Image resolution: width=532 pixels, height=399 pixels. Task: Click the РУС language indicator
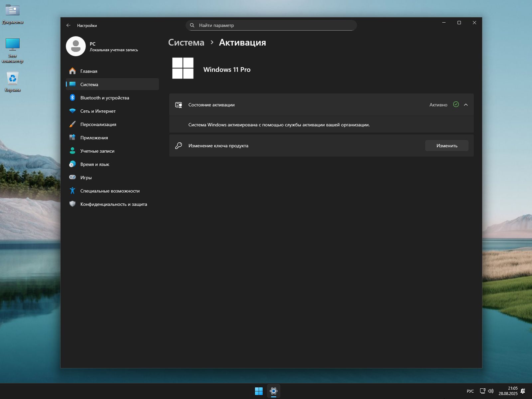tap(470, 391)
